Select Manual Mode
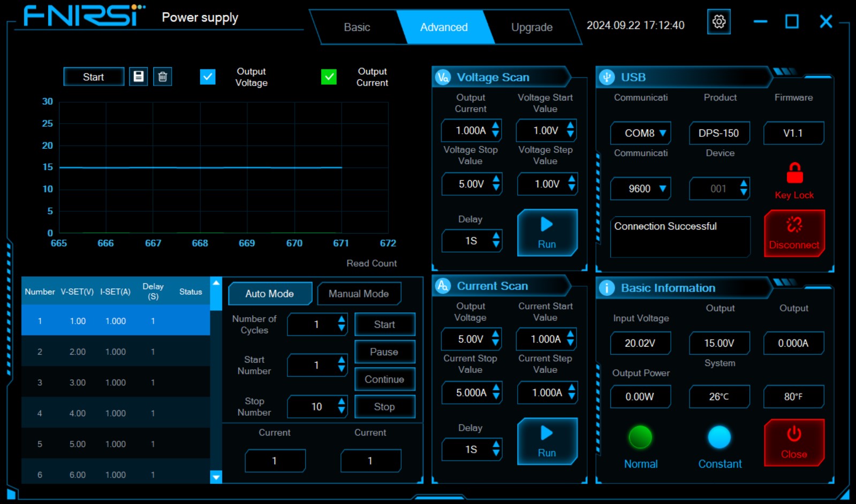 point(359,294)
